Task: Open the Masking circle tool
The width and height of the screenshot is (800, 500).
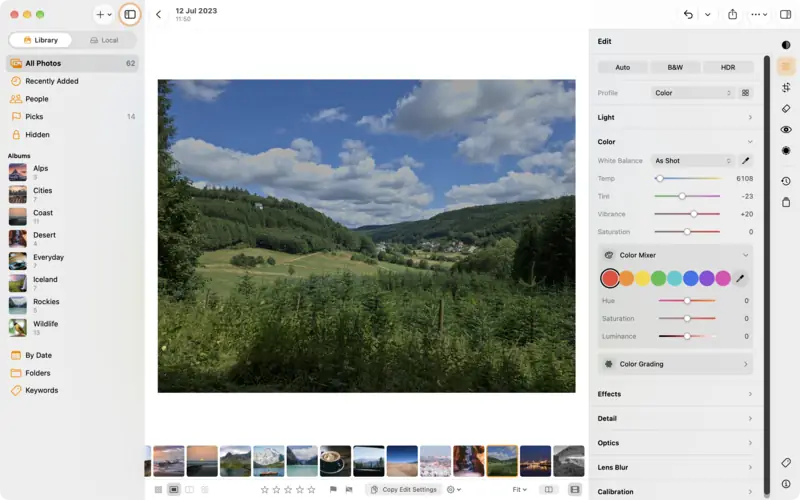Action: tap(786, 151)
